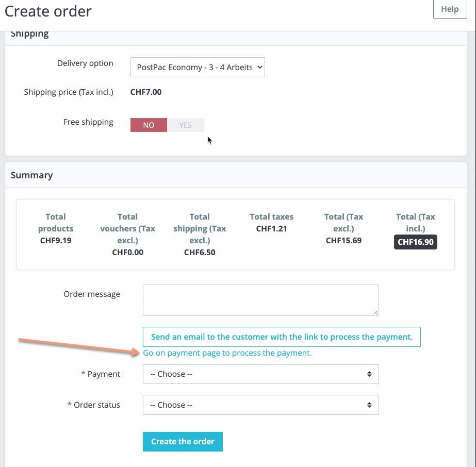The width and height of the screenshot is (476, 467).
Task: Click the Total taxes CHF1.21 amount
Action: pyautogui.click(x=272, y=228)
